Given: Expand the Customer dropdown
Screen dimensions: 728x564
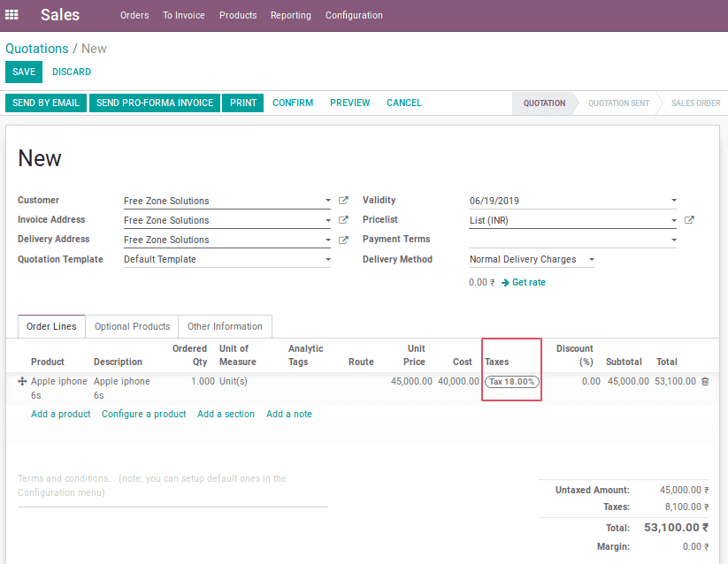Looking at the screenshot, I should tap(328, 201).
